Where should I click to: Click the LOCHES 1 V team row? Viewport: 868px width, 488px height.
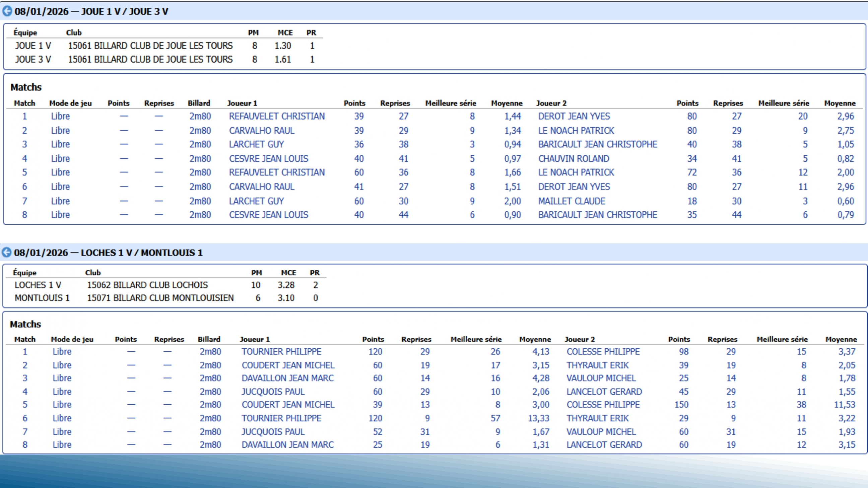pyautogui.click(x=38, y=285)
